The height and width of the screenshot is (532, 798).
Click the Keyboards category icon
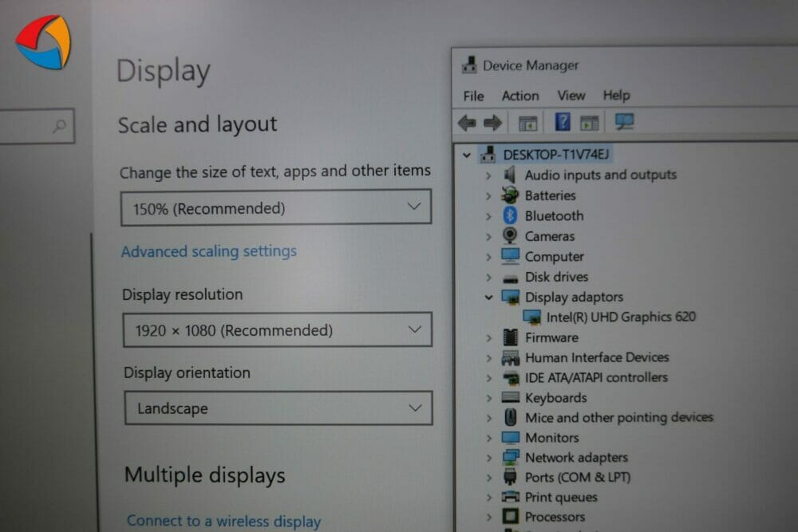(x=511, y=397)
